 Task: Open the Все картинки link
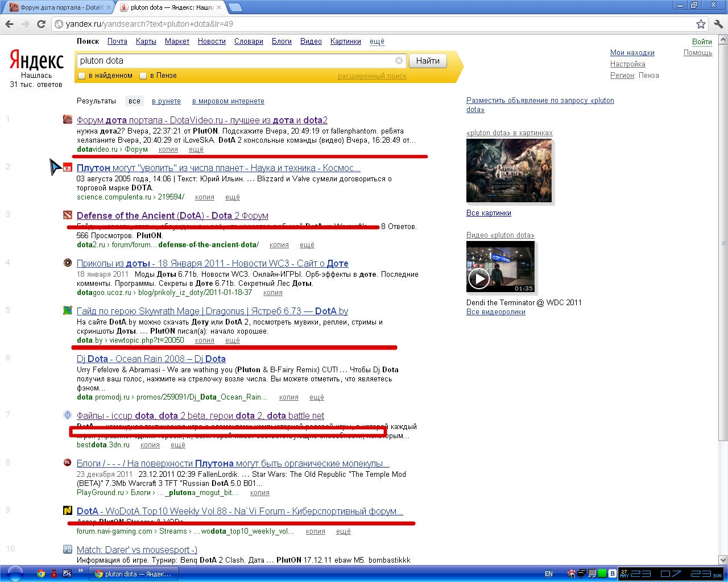[489, 213]
